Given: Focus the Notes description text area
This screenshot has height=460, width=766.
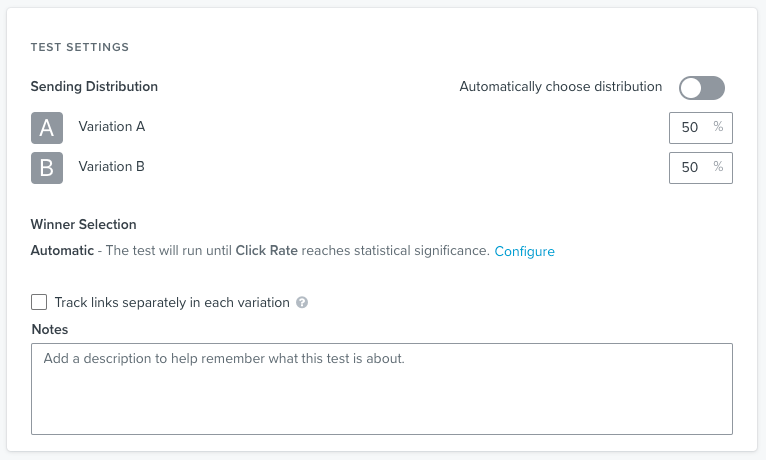Looking at the screenshot, I should point(381,389).
